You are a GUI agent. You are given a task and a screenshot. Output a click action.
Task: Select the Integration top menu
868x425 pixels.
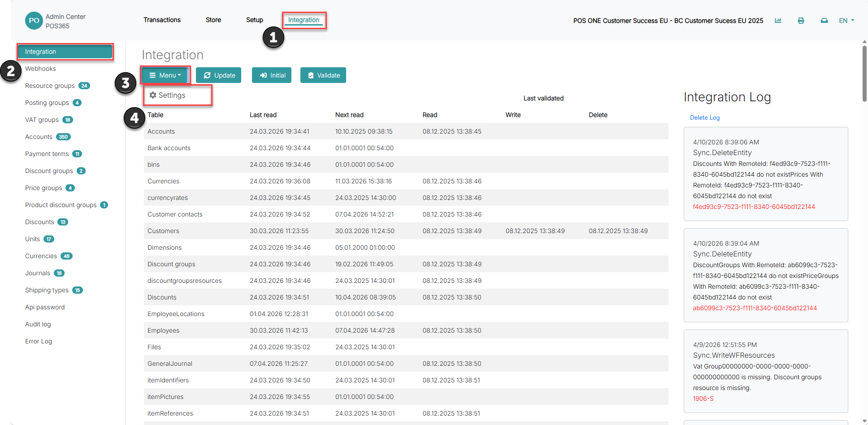(x=304, y=20)
